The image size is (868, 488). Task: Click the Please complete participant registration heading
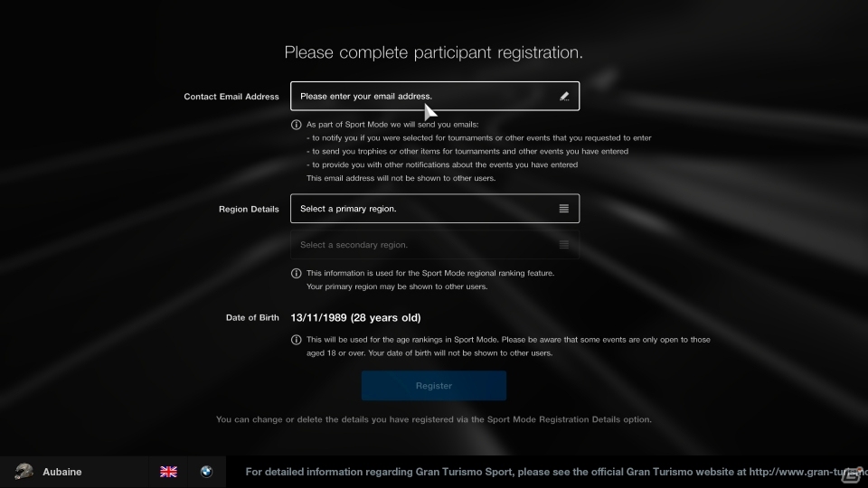click(433, 52)
